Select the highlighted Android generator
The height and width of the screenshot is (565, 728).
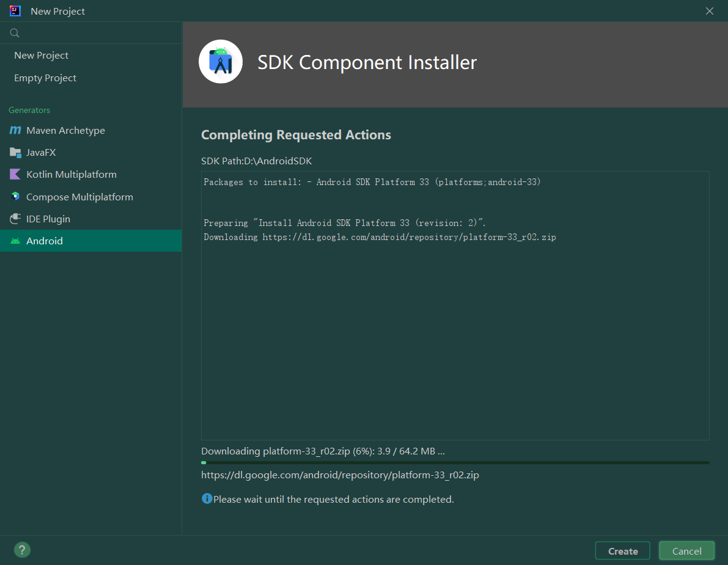[x=91, y=241]
